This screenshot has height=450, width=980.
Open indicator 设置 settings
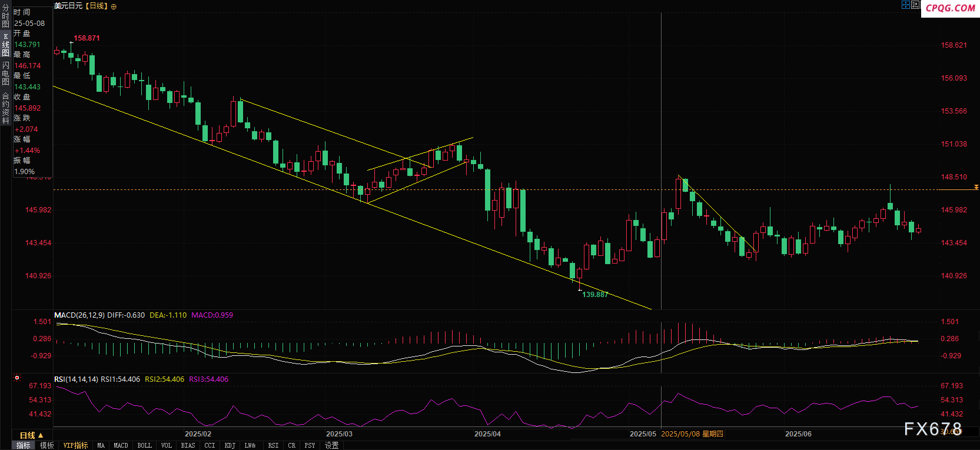pos(332,445)
